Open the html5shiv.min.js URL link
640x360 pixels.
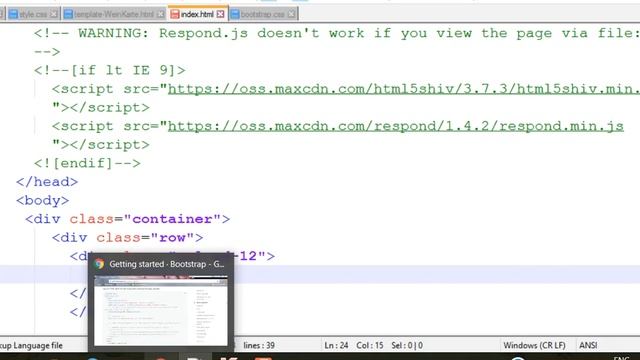404,89
